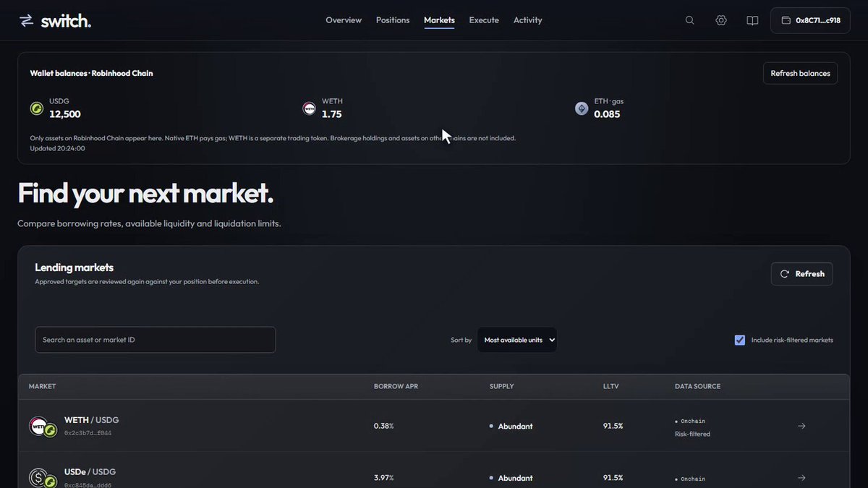Viewport: 868px width, 488px height.
Task: Click the wallet icon beside 0x8C71...c918
Action: coord(786,20)
